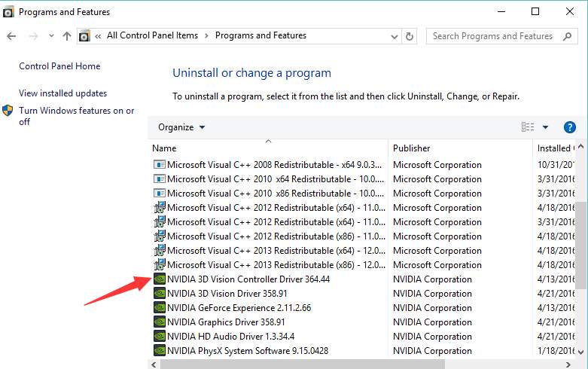
Task: Select Visual C++ 2008 Redistributable x64 icon
Action: point(160,165)
